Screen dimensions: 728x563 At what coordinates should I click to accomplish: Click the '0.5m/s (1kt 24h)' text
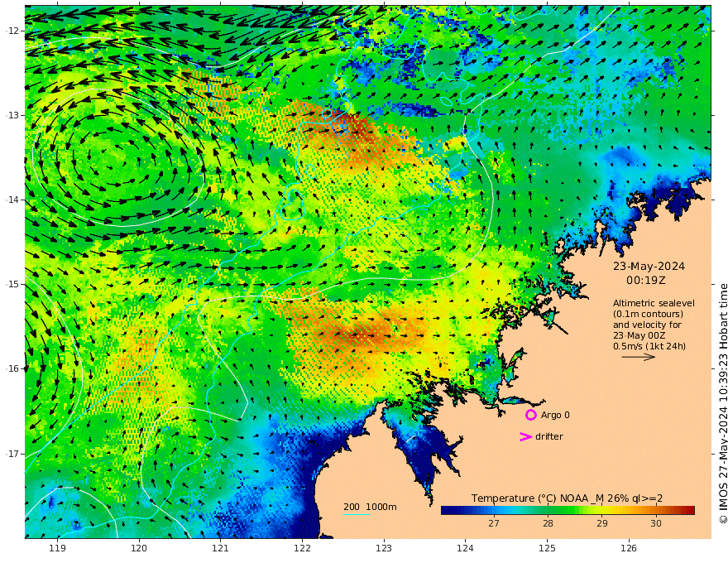tap(649, 346)
